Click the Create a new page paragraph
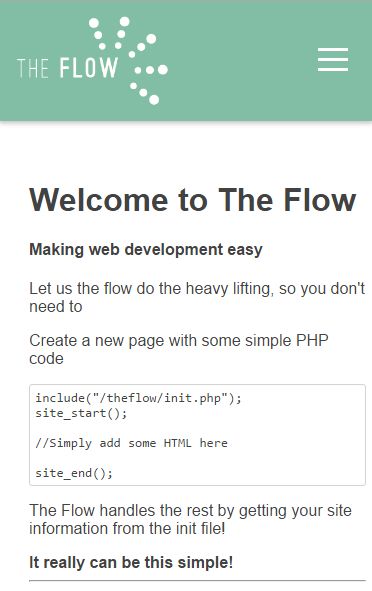The height and width of the screenshot is (591, 372). 179,349
